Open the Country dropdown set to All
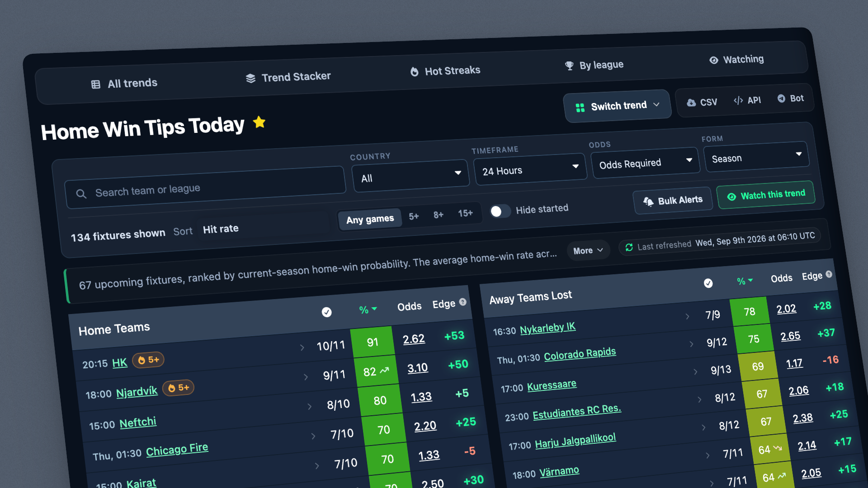Image resolution: width=868 pixels, height=488 pixels. (x=410, y=176)
